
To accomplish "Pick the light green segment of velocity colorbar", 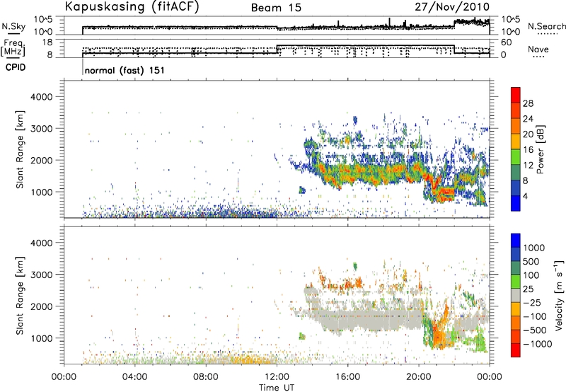I will pos(516,282).
